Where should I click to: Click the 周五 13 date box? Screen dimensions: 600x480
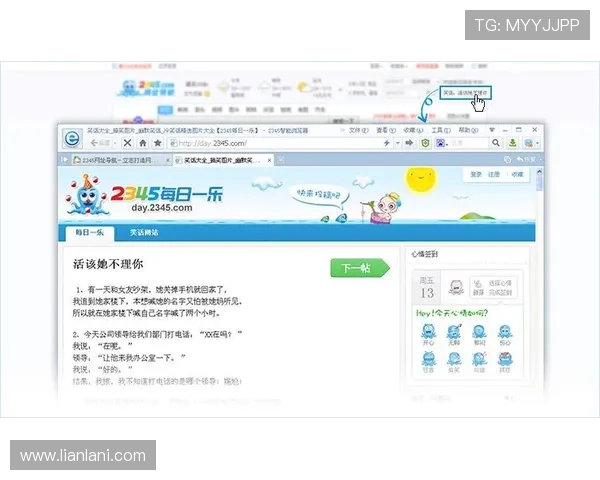(x=427, y=288)
